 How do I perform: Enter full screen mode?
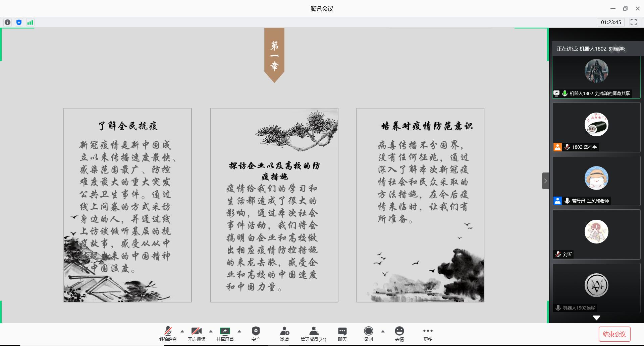click(x=633, y=22)
